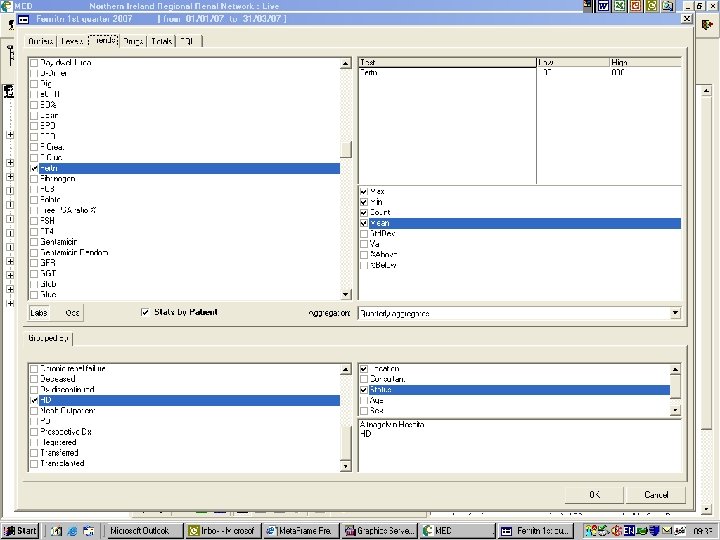Screen dimensions: 720x540
Task: Toggle the Status grouping checkbox
Action: pyautogui.click(x=364, y=390)
